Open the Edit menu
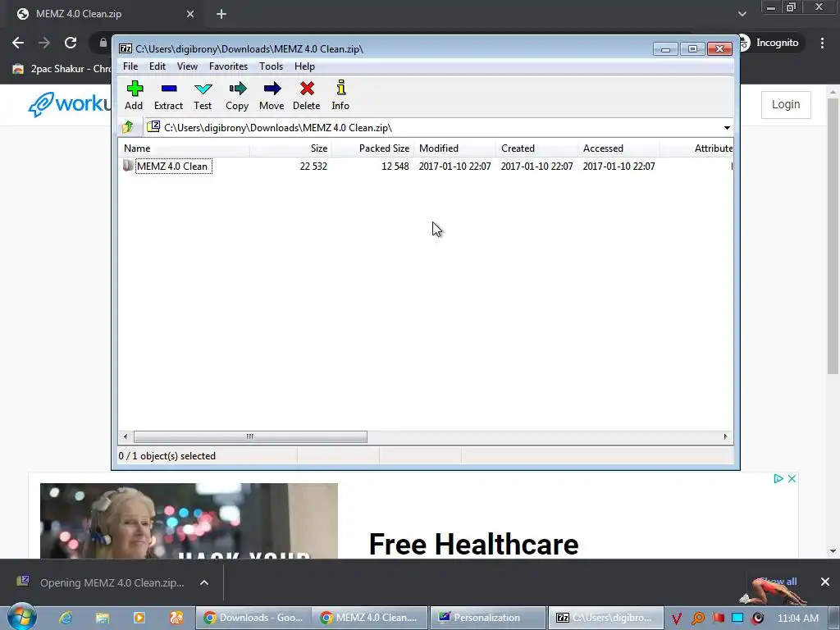The image size is (840, 630). (x=157, y=66)
